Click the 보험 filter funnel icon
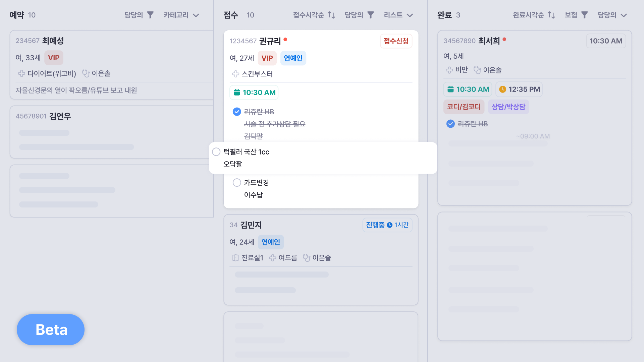 (585, 15)
